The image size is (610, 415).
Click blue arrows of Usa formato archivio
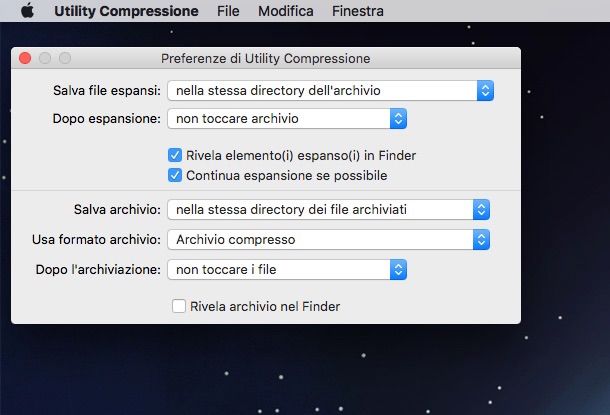(482, 239)
